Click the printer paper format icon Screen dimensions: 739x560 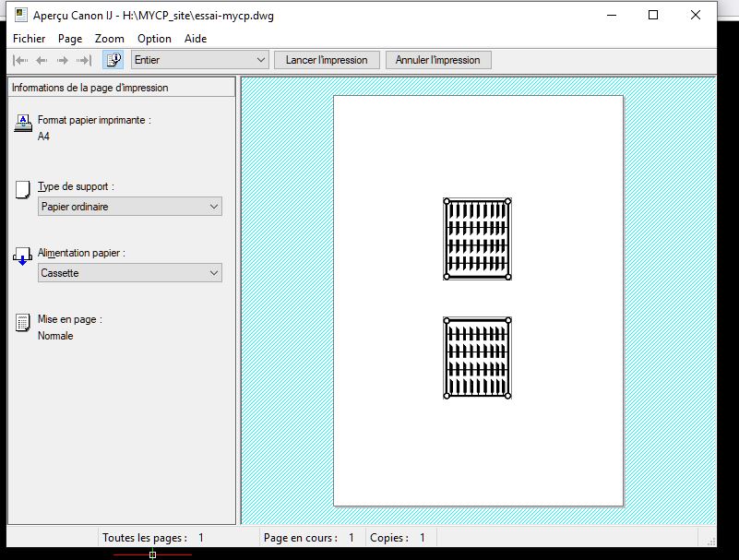tap(23, 123)
